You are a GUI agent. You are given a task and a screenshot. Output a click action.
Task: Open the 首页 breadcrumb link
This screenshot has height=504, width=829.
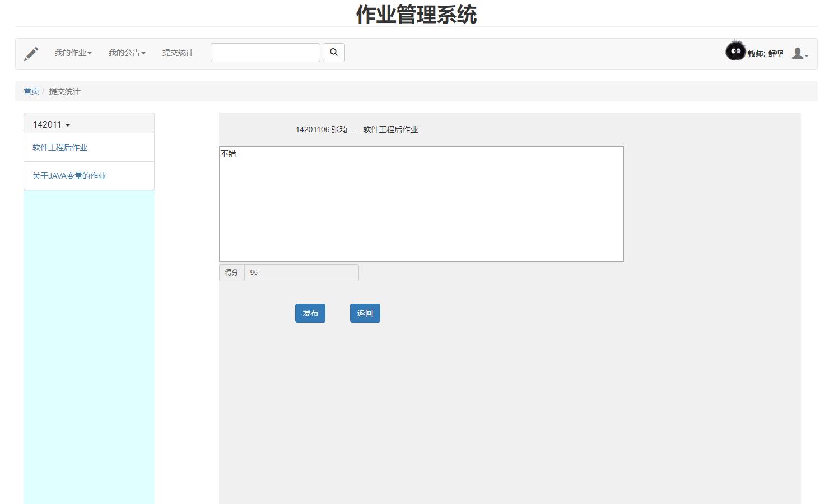pos(31,91)
